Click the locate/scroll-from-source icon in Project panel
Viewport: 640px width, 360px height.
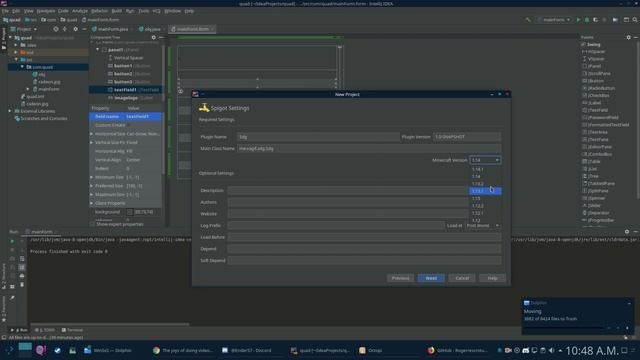56,29
